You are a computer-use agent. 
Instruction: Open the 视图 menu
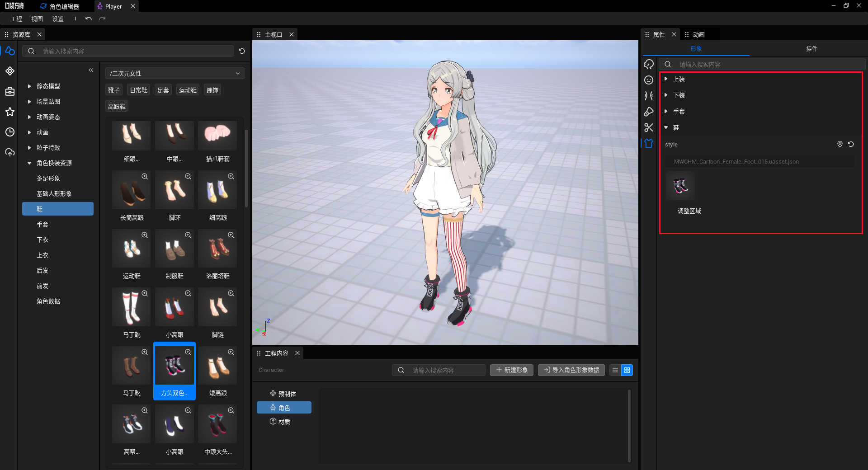[37, 19]
